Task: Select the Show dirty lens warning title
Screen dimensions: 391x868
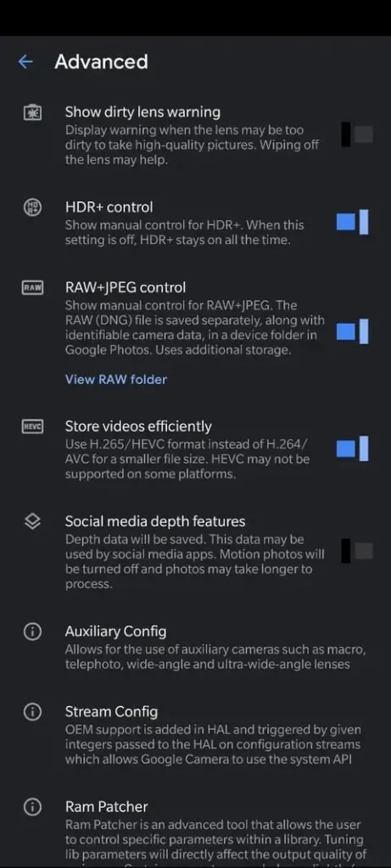Action: click(142, 112)
